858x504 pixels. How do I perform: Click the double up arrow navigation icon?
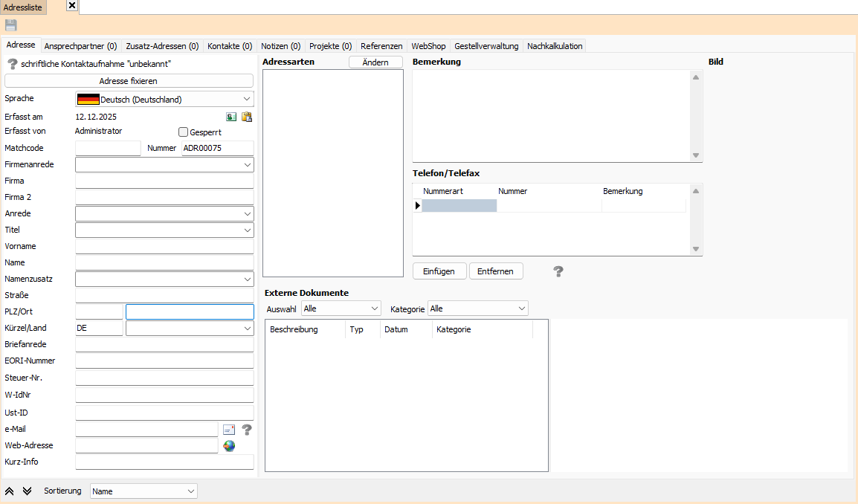tap(10, 491)
